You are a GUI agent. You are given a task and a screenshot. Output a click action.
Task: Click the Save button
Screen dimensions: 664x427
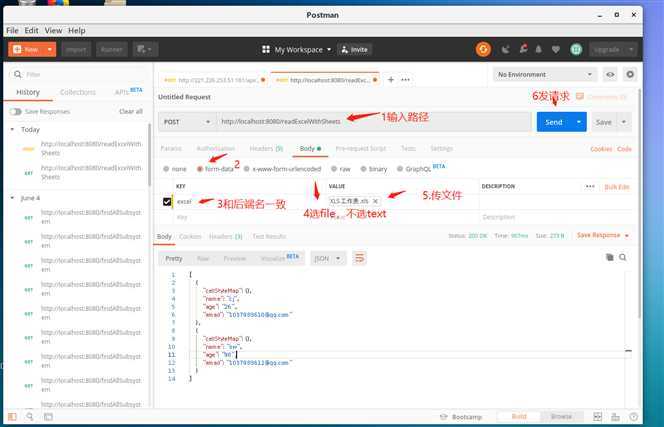604,122
